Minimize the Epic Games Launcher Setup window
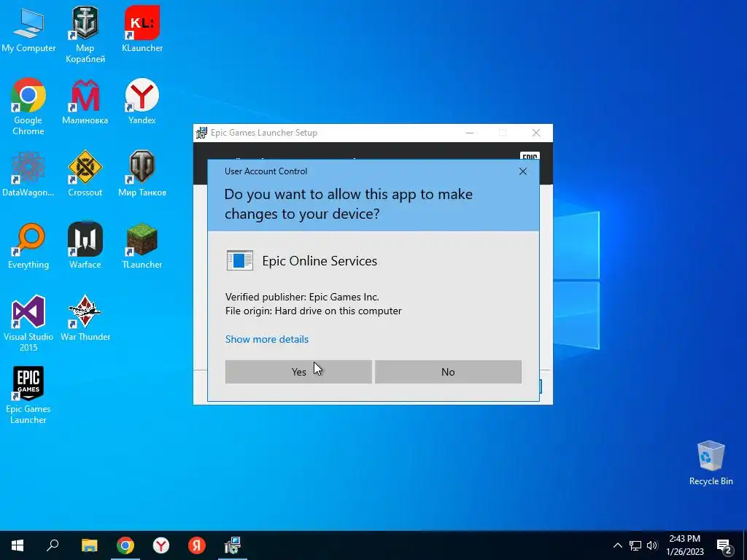 coord(470,133)
